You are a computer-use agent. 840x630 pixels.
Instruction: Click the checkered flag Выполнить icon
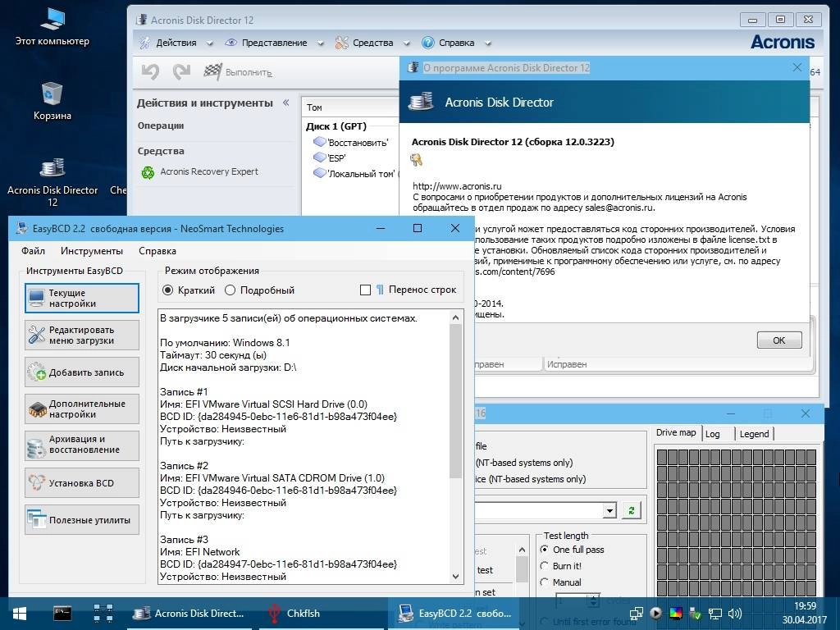212,72
